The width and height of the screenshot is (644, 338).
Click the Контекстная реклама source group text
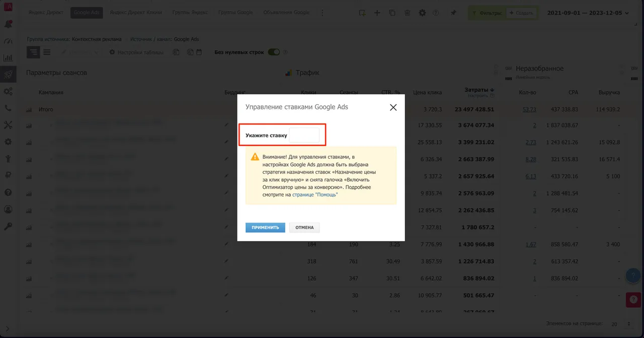[x=97, y=39]
